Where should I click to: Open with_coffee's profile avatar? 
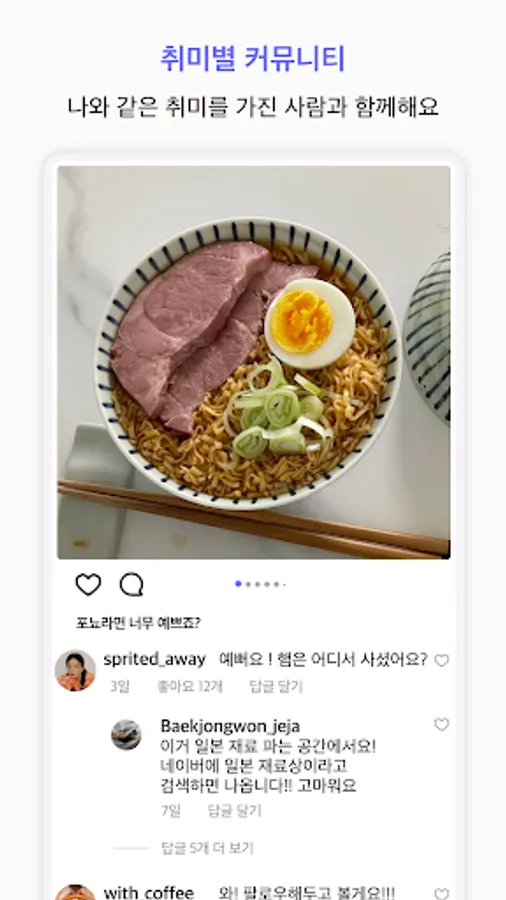click(x=75, y=893)
